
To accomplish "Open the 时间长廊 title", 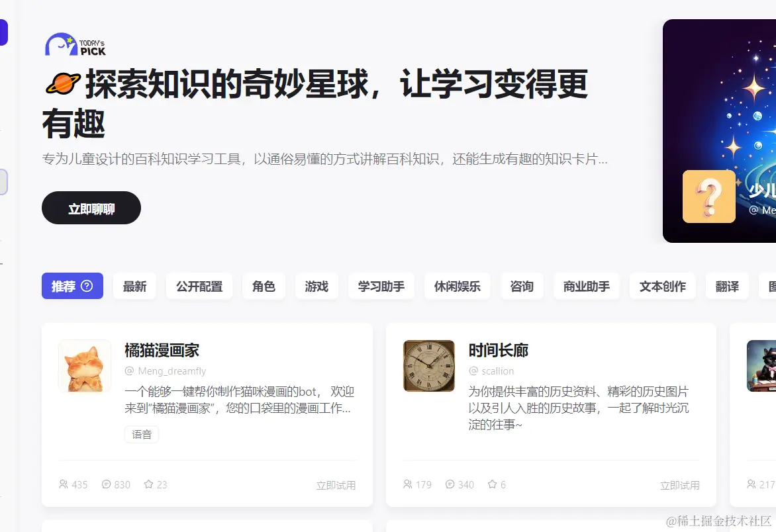I will pyautogui.click(x=499, y=350).
